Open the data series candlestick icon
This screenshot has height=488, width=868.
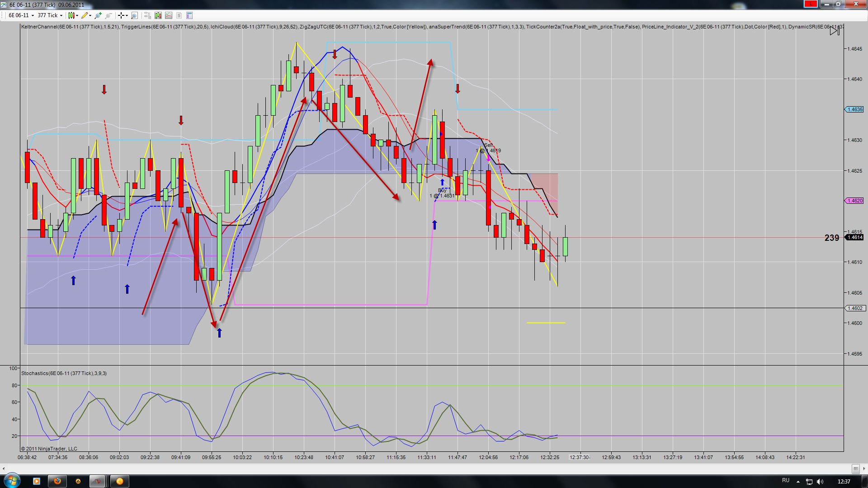158,15
